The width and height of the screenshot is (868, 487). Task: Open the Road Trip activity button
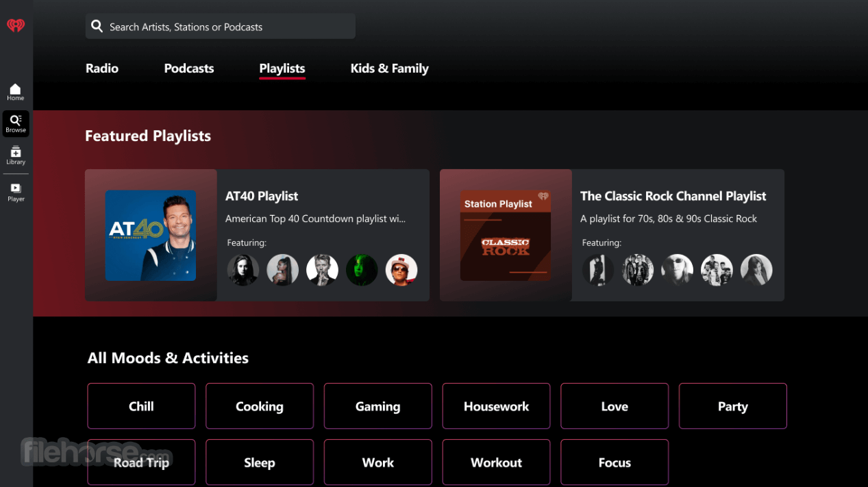click(141, 462)
